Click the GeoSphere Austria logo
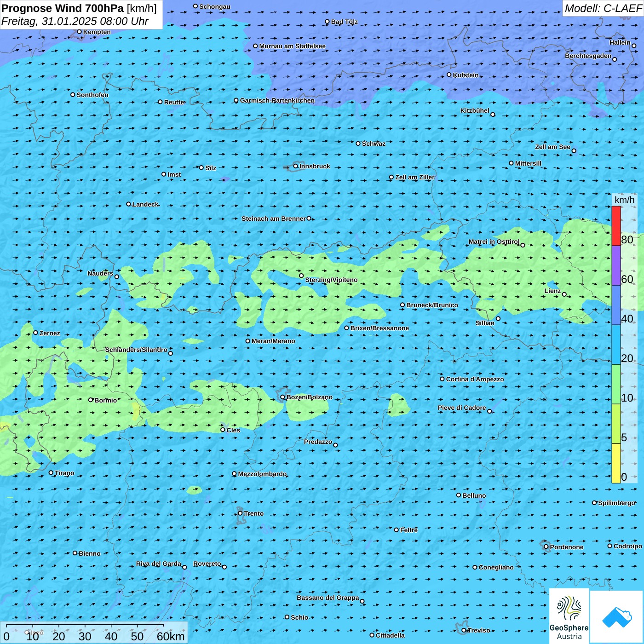Viewport: 644px width, 644px height. [x=569, y=616]
